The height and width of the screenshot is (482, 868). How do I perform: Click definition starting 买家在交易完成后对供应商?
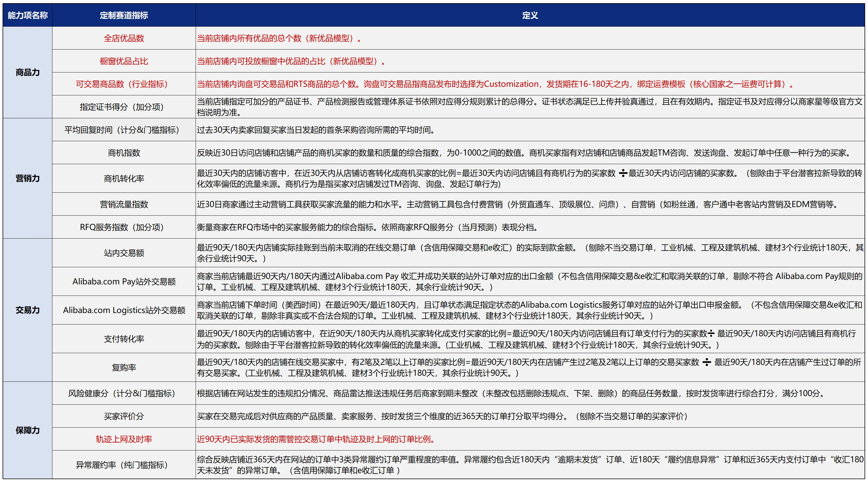coord(530,416)
